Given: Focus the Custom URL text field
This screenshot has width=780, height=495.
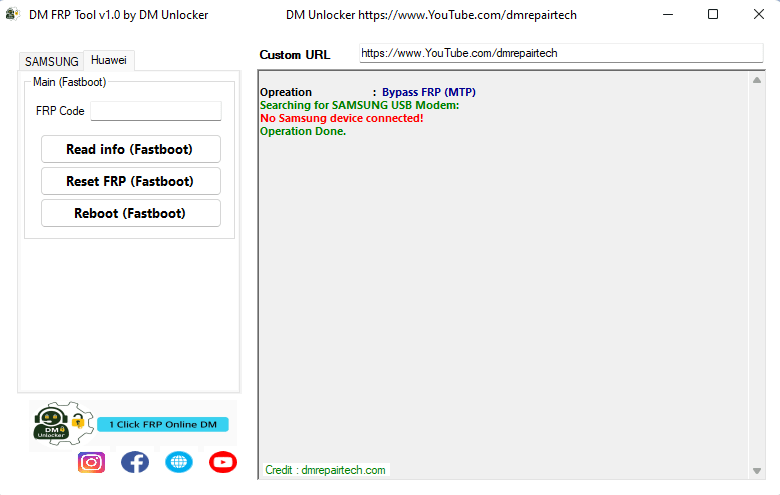Looking at the screenshot, I should tap(561, 53).
